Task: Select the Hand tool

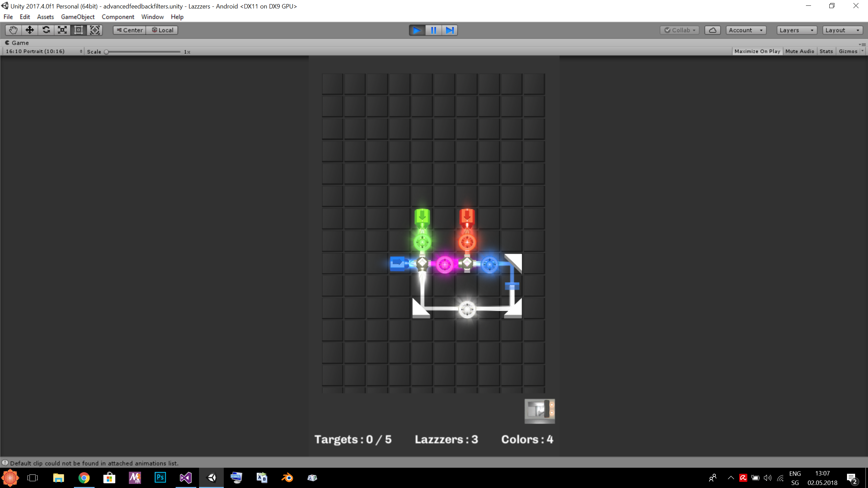Action: 13,30
